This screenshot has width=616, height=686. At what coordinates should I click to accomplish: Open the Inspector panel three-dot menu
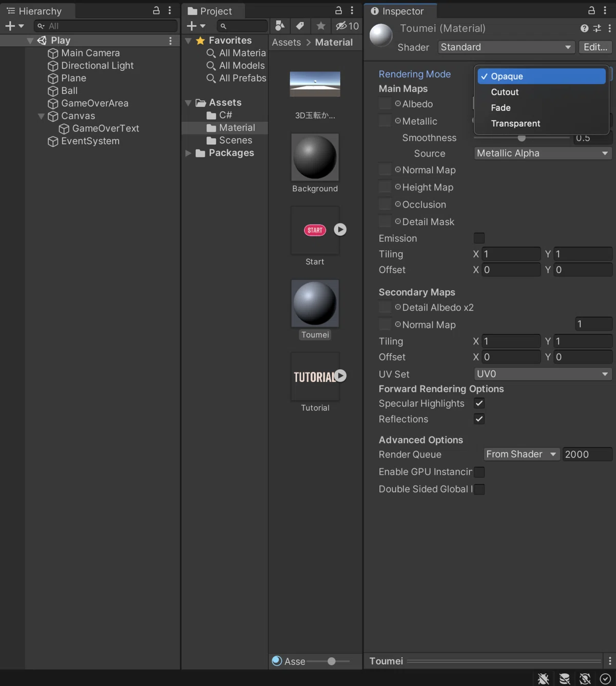[605, 10]
